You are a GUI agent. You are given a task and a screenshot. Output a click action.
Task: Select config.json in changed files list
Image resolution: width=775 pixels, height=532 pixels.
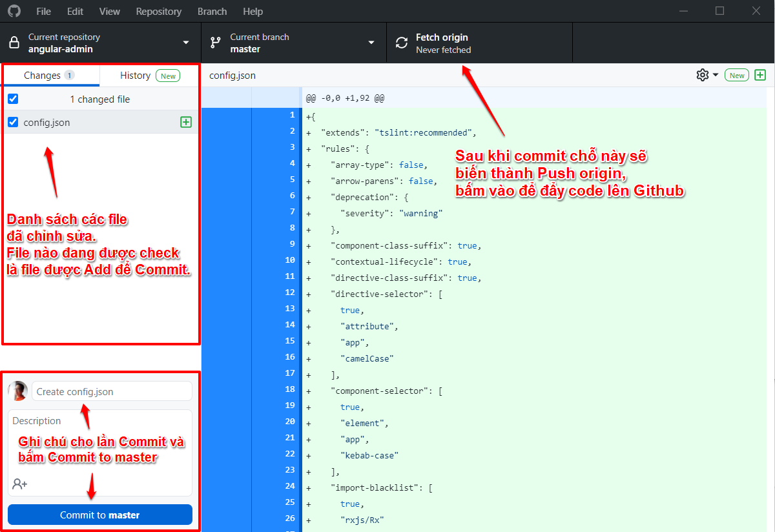101,122
